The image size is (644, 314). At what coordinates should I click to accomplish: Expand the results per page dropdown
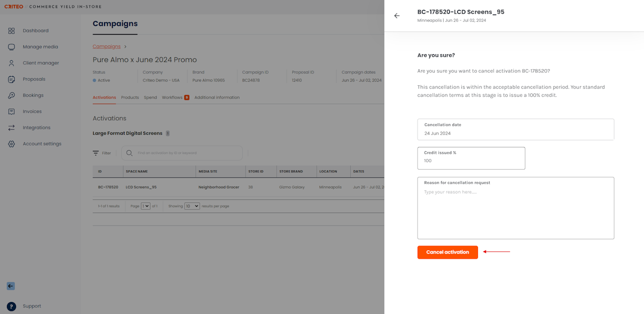[x=192, y=206]
